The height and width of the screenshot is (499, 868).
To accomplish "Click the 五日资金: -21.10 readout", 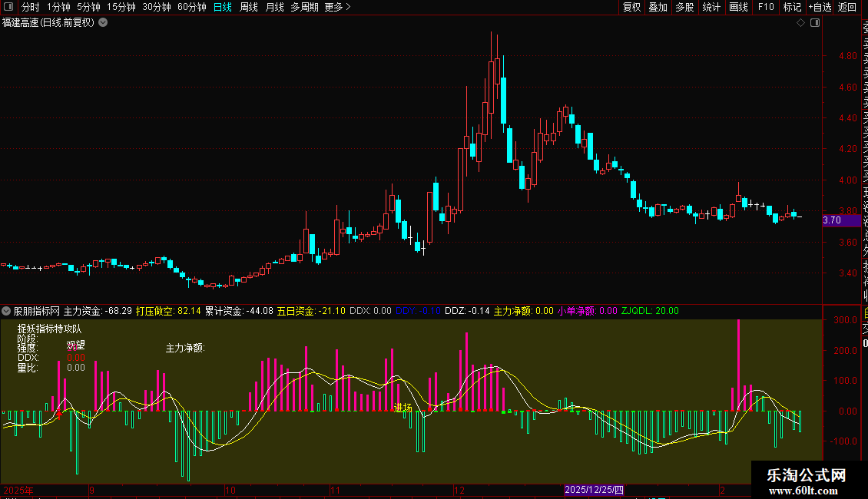I will click(311, 311).
